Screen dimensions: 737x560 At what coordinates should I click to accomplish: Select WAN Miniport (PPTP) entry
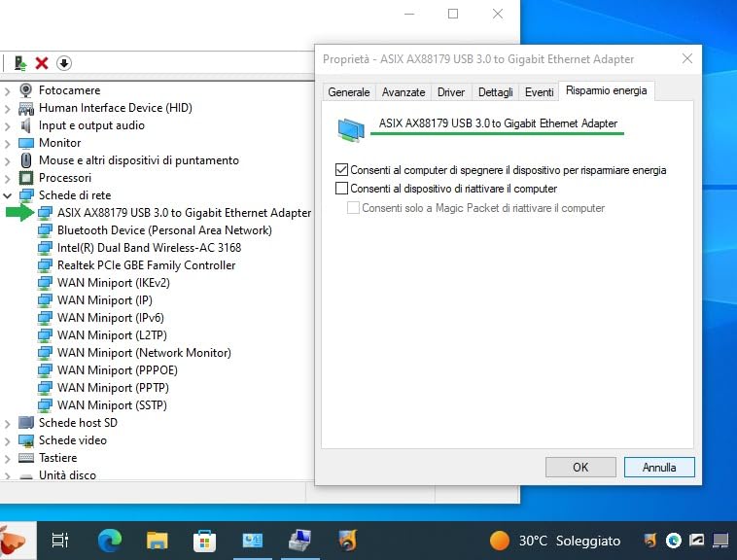(x=113, y=388)
